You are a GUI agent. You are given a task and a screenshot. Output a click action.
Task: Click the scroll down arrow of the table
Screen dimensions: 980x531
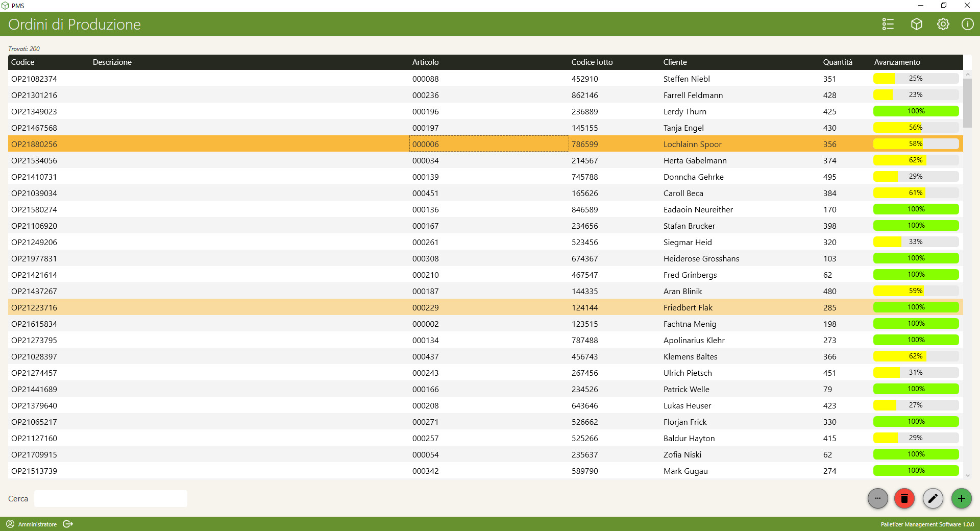[x=967, y=475]
